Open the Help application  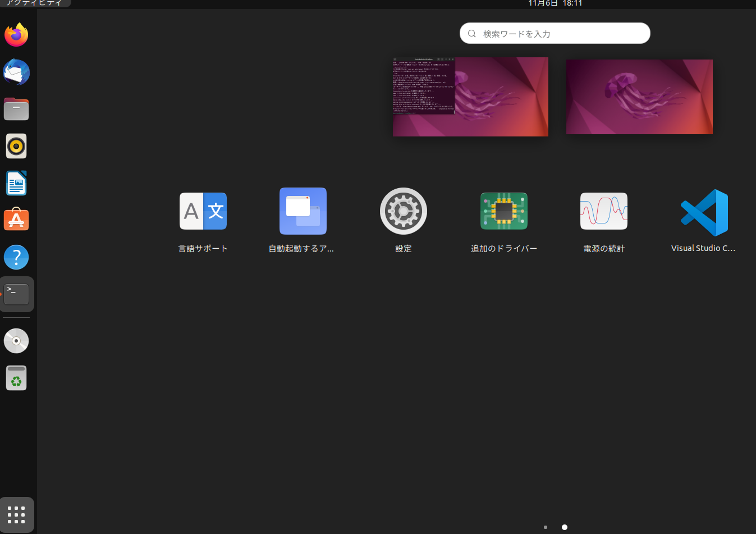click(16, 257)
